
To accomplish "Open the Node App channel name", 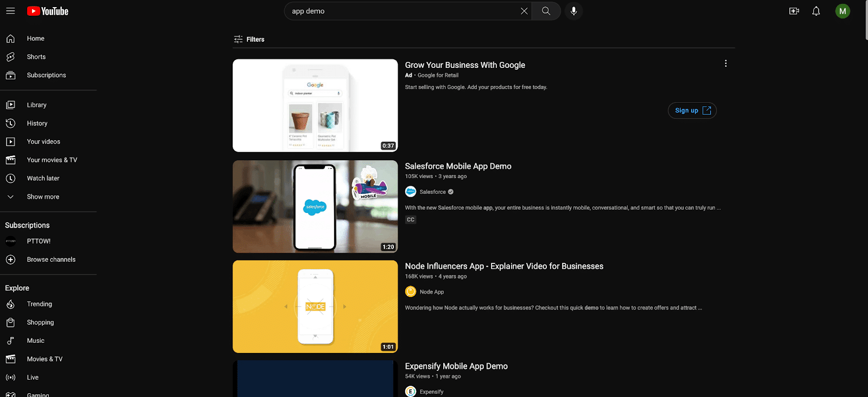I will tap(432, 292).
